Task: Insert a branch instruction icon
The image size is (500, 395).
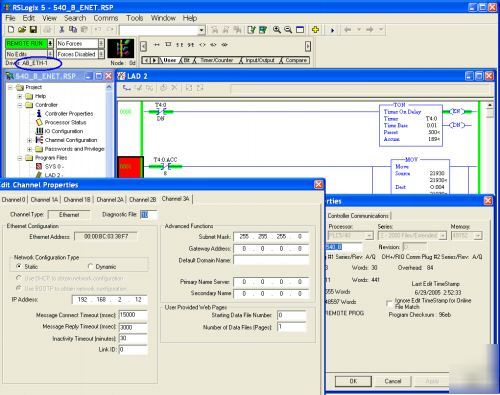Action: (x=168, y=45)
